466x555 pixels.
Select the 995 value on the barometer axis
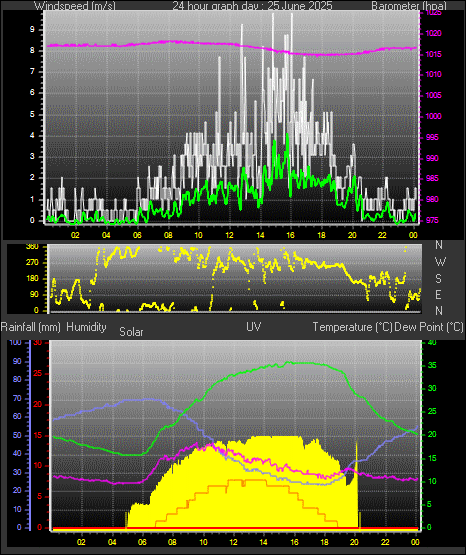point(432,137)
